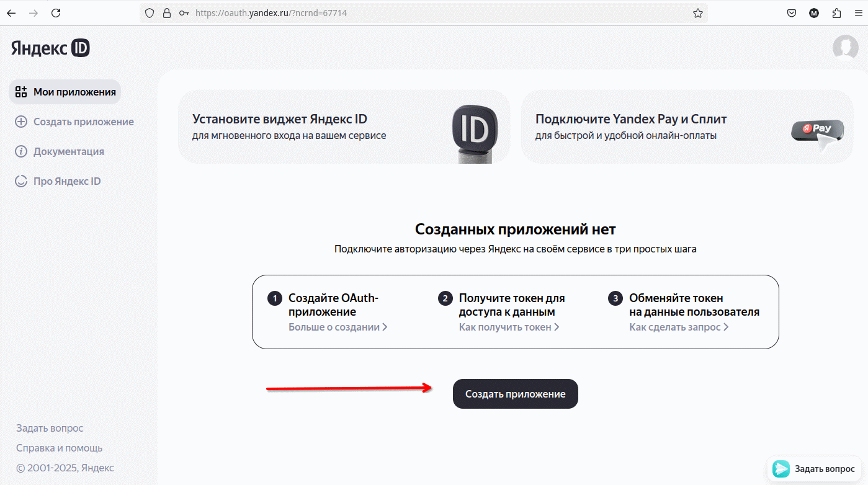
Task: Open the Pocket save icon
Action: coord(792,13)
